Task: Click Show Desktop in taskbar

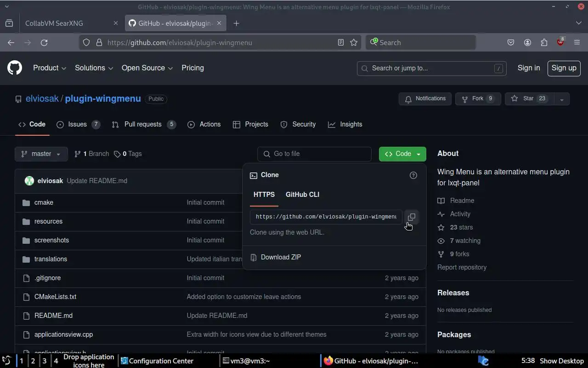Action: 561,361
